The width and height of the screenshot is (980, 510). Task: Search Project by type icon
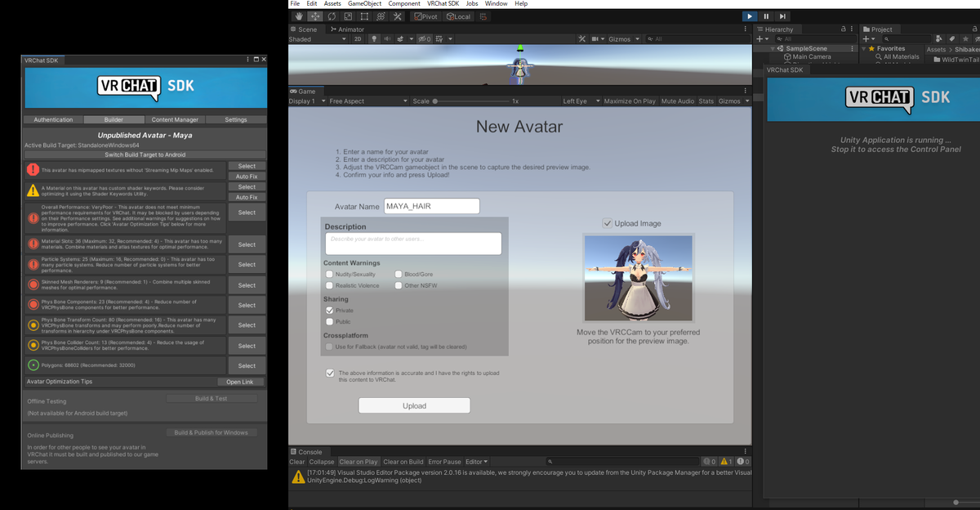pyautogui.click(x=939, y=39)
